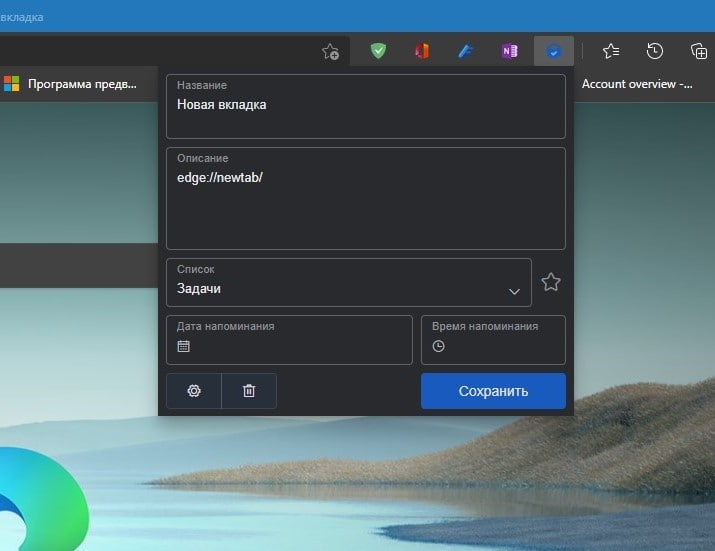Image resolution: width=715 pixels, height=551 pixels.
Task: Set the Время напоминания field
Action: (x=493, y=340)
